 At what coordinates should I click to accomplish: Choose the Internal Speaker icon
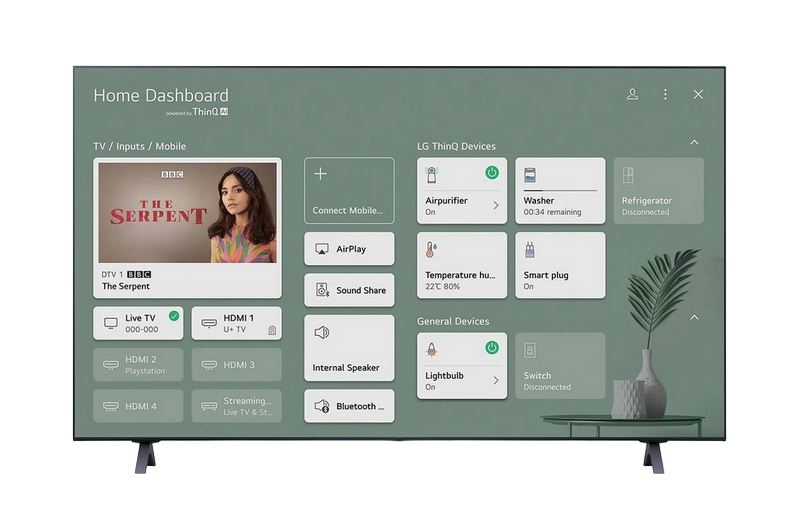click(322, 332)
